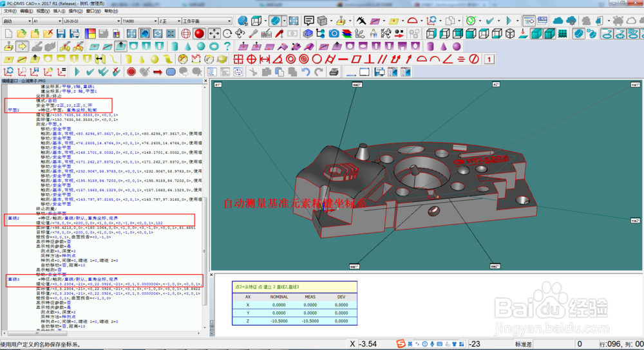Screen dimensions: 644x350
Task: Click the Save floppy disk icon
Action: point(61,33)
